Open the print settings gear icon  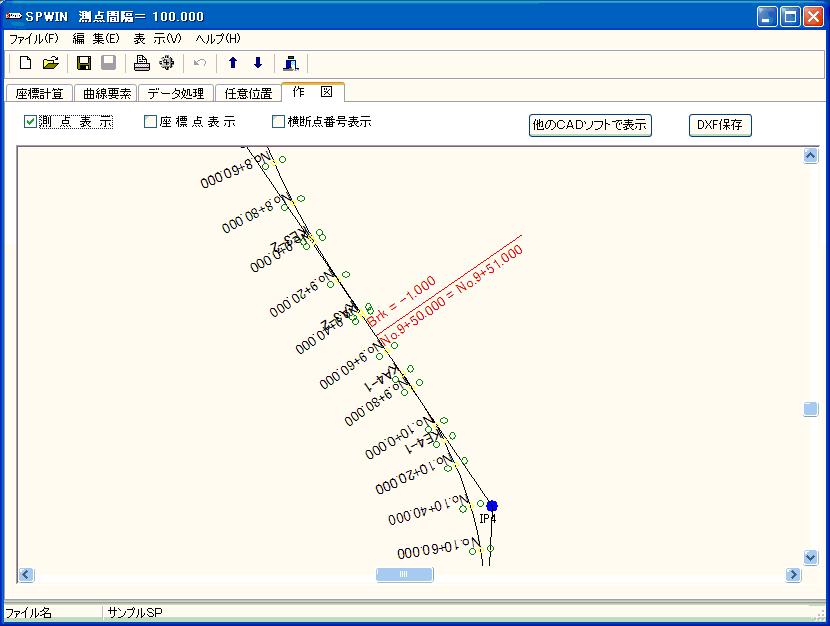(166, 62)
